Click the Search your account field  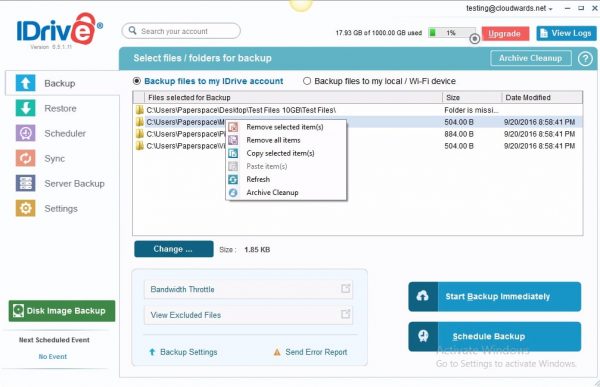pos(181,31)
